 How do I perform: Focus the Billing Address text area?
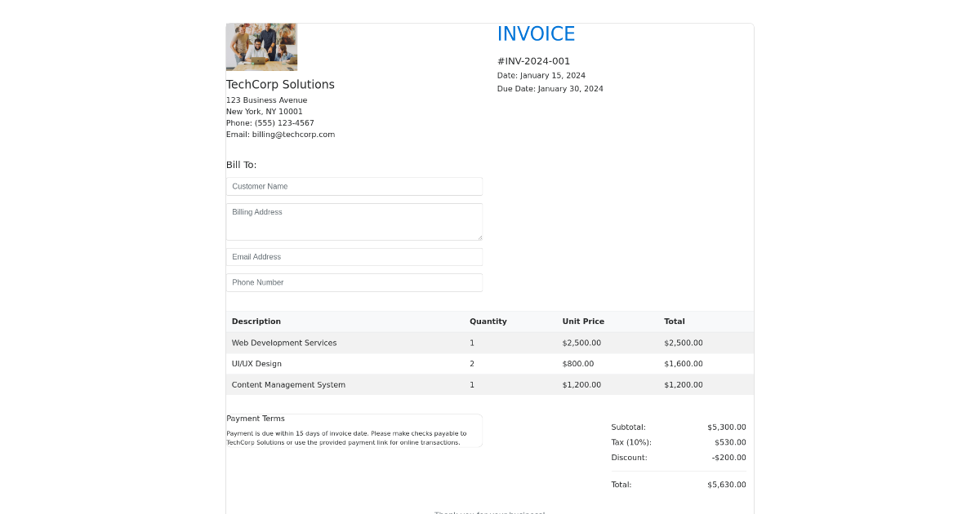(x=354, y=221)
